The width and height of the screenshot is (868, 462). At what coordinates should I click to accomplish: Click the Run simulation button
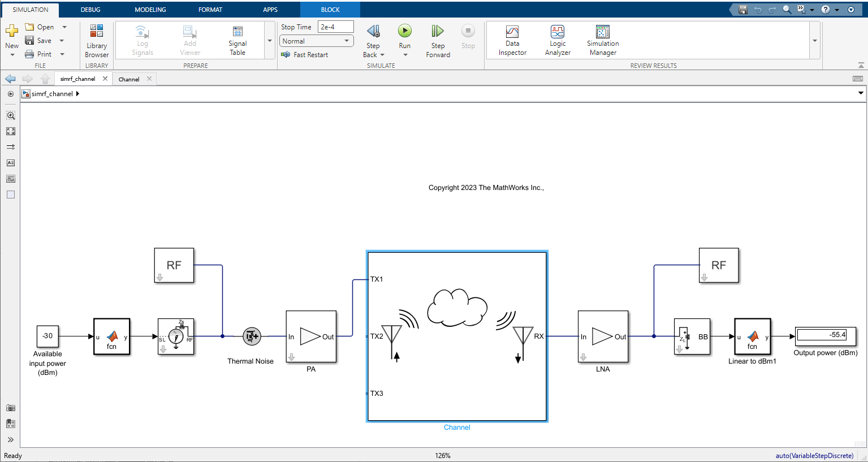(x=404, y=31)
